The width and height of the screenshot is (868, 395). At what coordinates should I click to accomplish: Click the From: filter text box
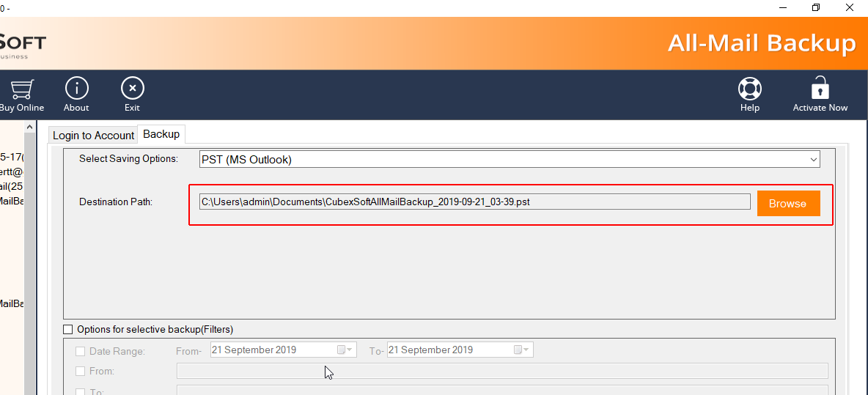(502, 372)
